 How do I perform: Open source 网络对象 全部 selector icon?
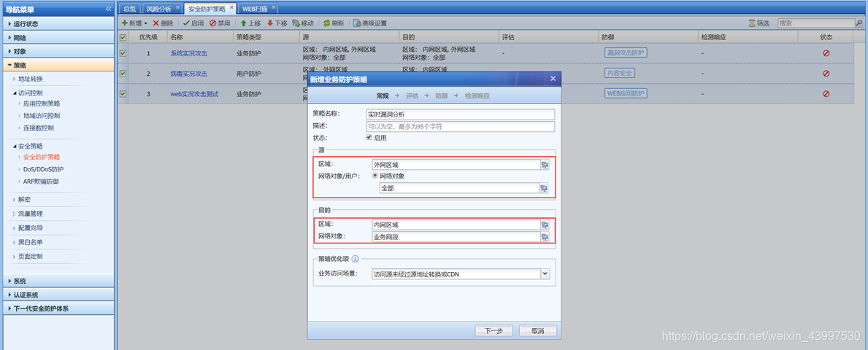point(544,188)
